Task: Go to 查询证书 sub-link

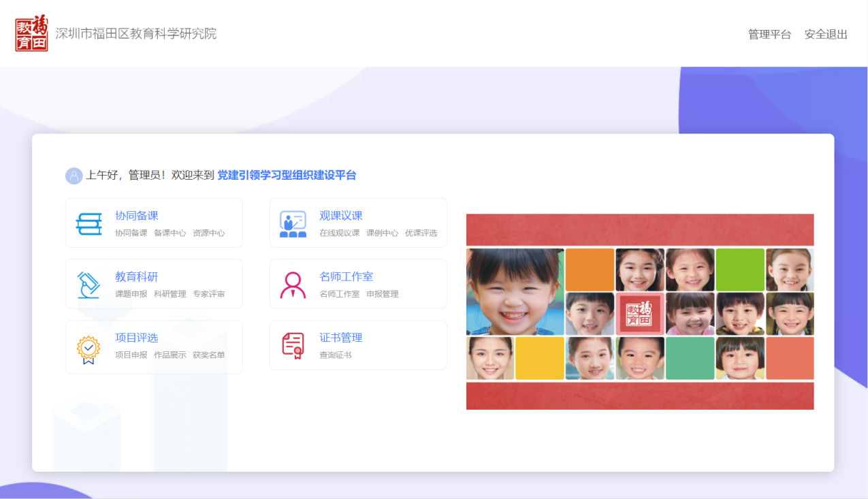Action: pyautogui.click(x=336, y=355)
